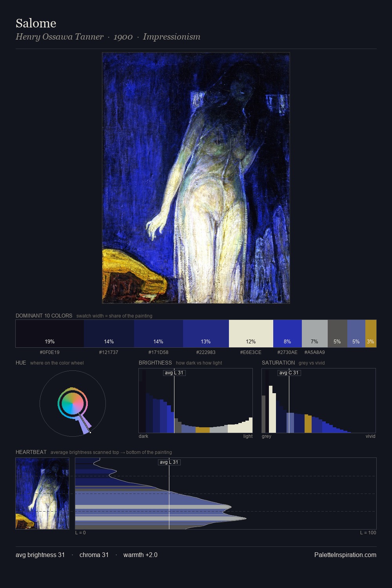Click the 'Impressionism' style label
This screenshot has width=392, height=588.
[172, 37]
